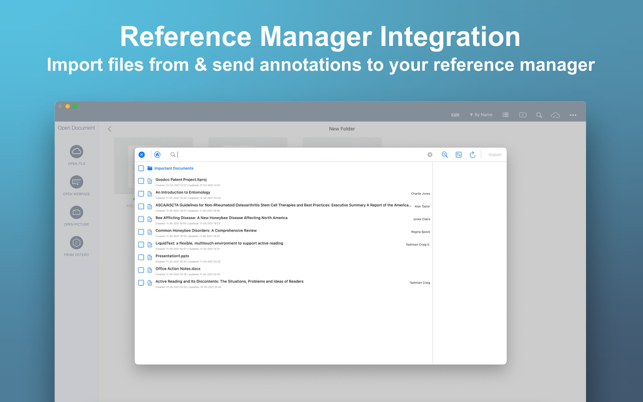Check Bee Afflicting Disease checkbox
Image resolution: width=643 pixels, height=402 pixels.
[x=141, y=219]
